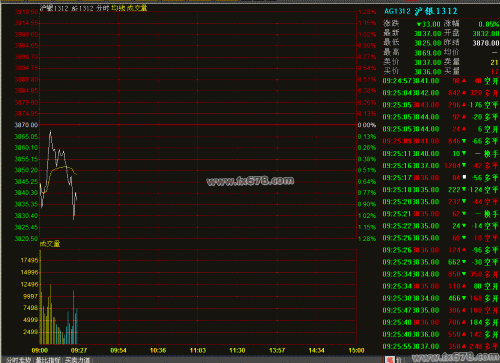
Task: Click the green down arrow beside 1284 volume
Action: pos(464,165)
